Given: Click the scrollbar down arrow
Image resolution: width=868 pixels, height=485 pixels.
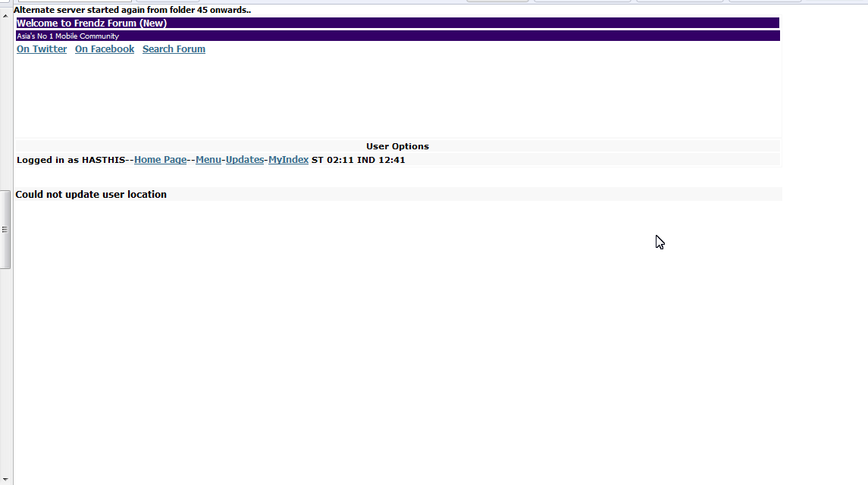Looking at the screenshot, I should pyautogui.click(x=5, y=480).
